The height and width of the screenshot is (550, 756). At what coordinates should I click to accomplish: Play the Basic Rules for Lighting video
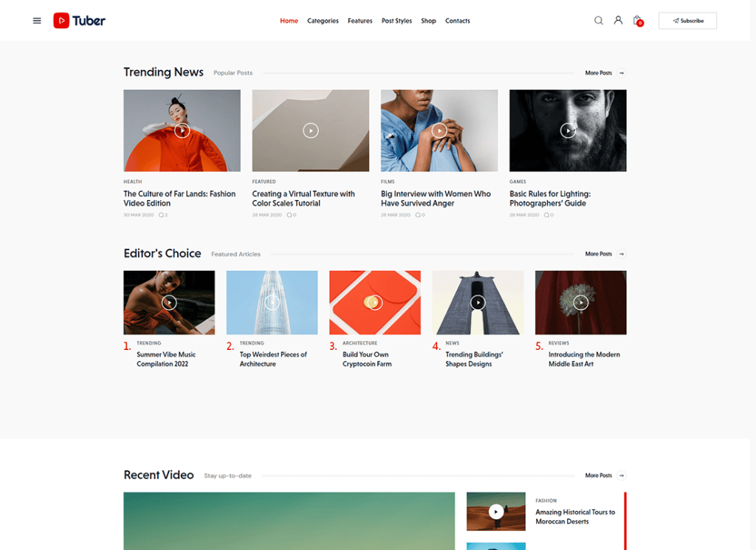[568, 131]
